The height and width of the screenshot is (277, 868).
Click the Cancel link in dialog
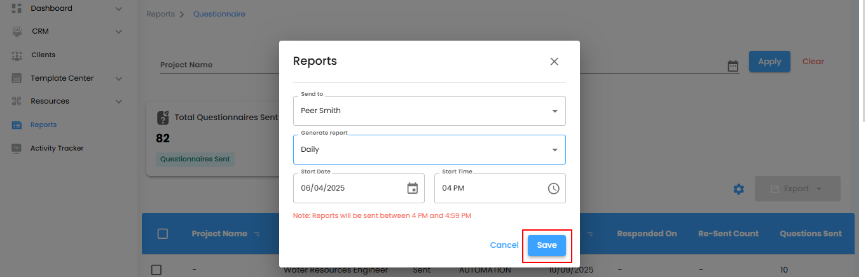pos(504,245)
